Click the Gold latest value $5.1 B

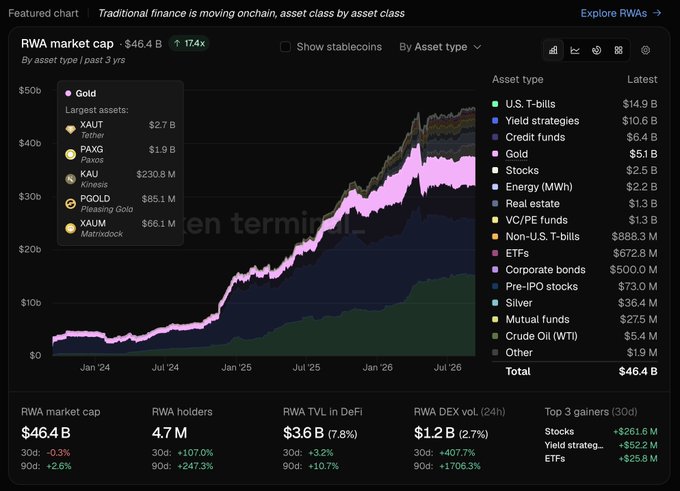[x=643, y=154]
